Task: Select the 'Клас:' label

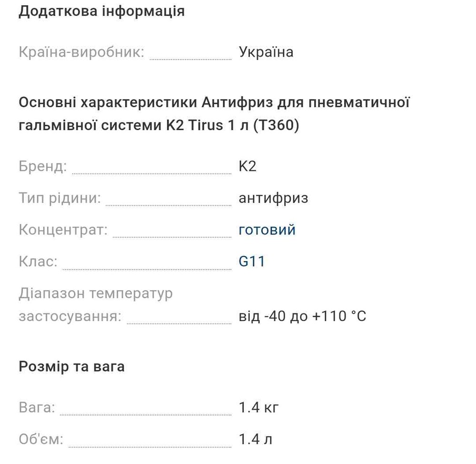Action: pyautogui.click(x=38, y=262)
